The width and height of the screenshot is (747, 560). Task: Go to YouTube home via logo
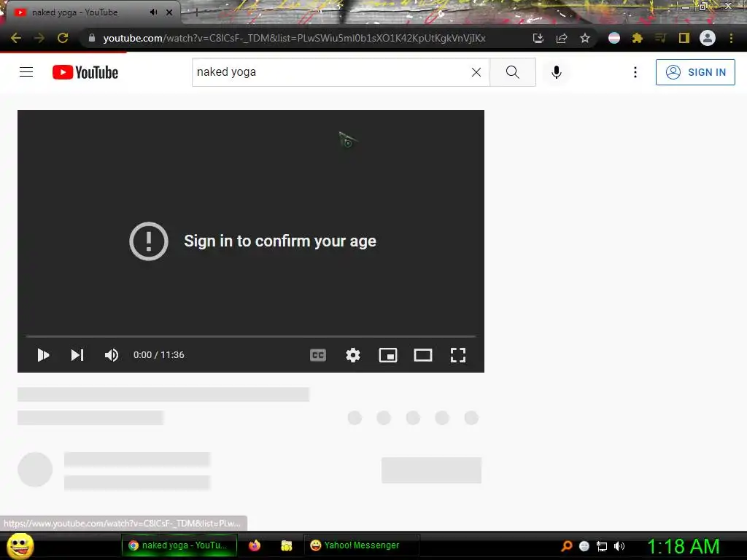pyautogui.click(x=85, y=72)
